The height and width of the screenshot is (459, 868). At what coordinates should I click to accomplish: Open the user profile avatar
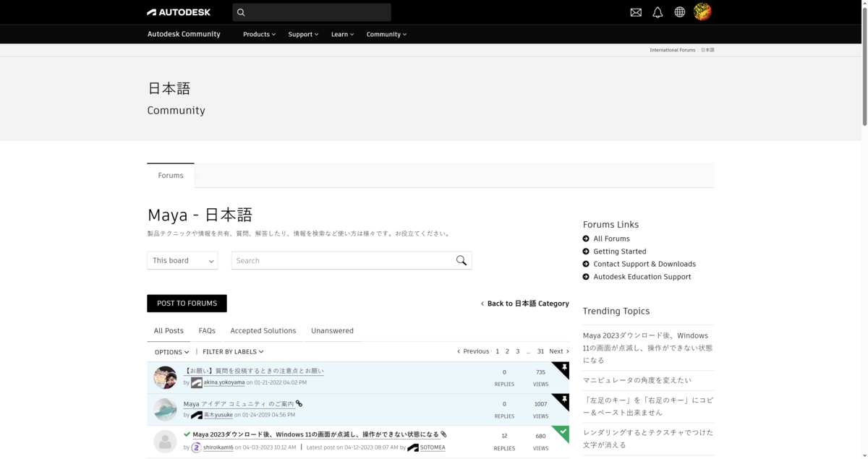702,12
